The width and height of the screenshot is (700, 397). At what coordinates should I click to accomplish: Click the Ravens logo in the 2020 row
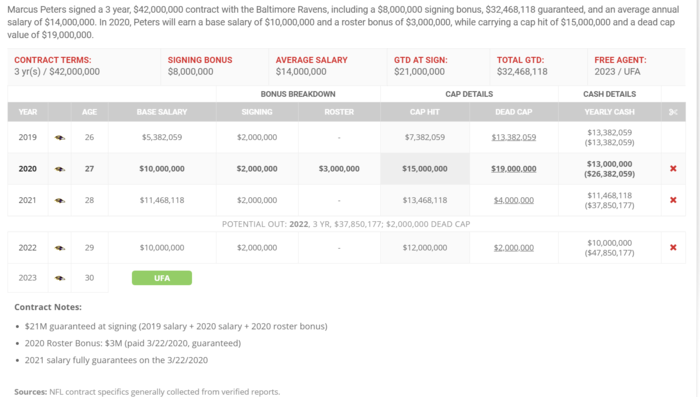pos(60,169)
